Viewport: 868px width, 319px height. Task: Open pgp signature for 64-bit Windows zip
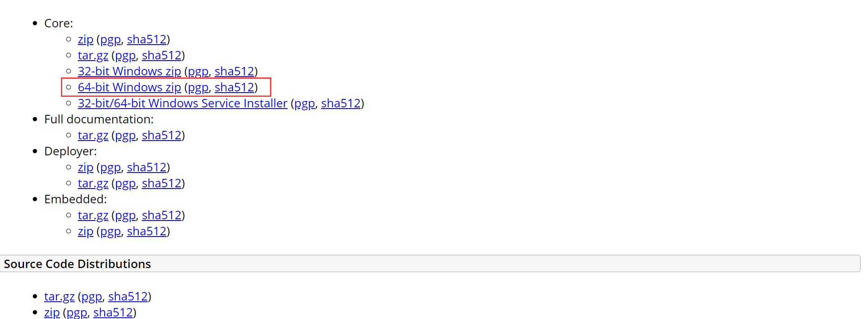(x=198, y=88)
